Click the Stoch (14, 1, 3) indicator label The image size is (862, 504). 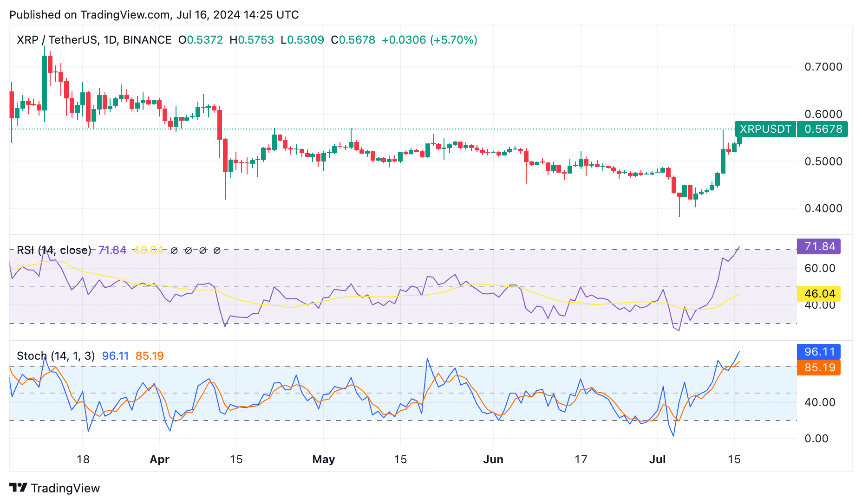click(x=56, y=356)
